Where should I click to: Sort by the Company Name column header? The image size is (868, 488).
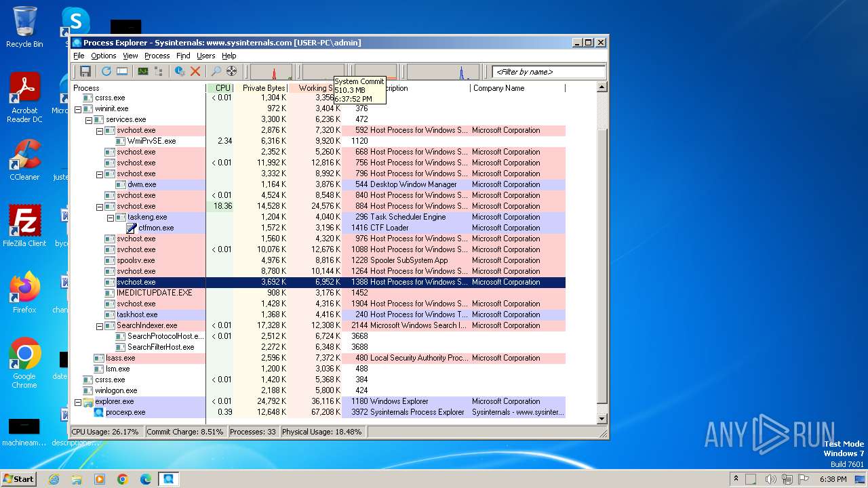517,88
